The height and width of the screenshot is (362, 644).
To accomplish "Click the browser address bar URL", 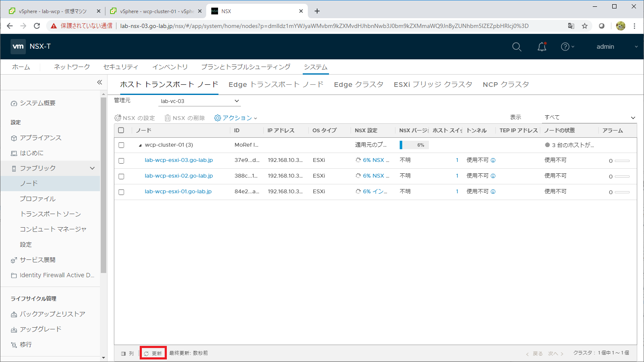I will pos(324,26).
